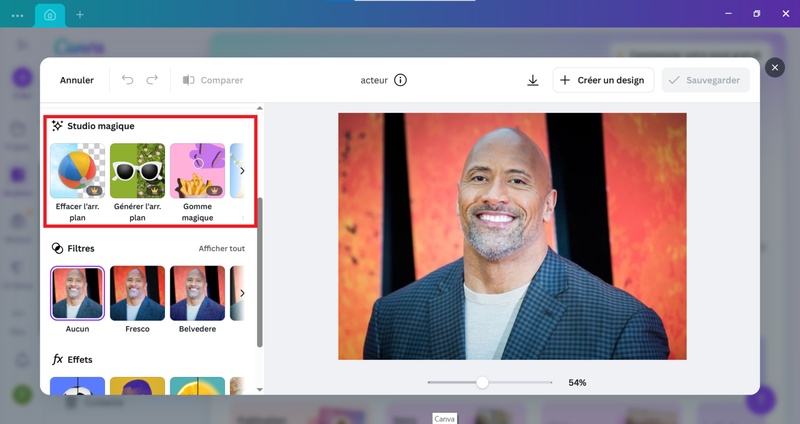Click the Comparer button
This screenshot has width=800, height=424.
(x=213, y=80)
